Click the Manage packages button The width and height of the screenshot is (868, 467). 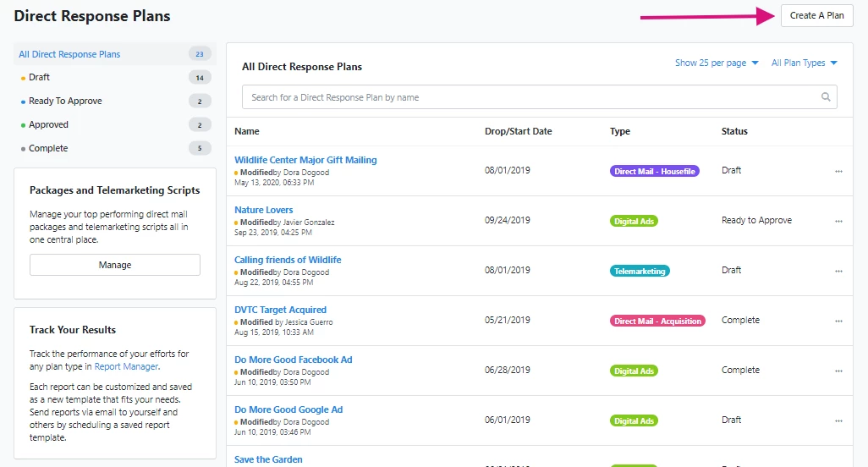click(x=114, y=265)
